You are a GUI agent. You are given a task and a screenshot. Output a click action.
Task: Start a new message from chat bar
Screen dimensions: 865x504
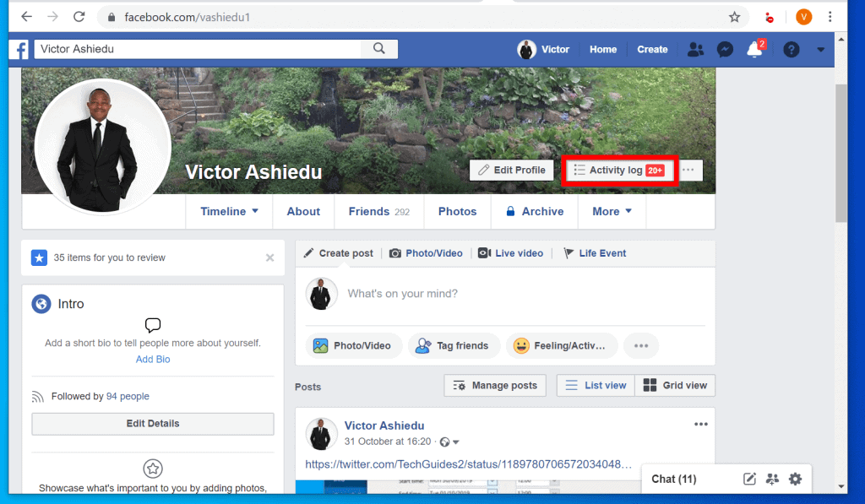click(749, 479)
